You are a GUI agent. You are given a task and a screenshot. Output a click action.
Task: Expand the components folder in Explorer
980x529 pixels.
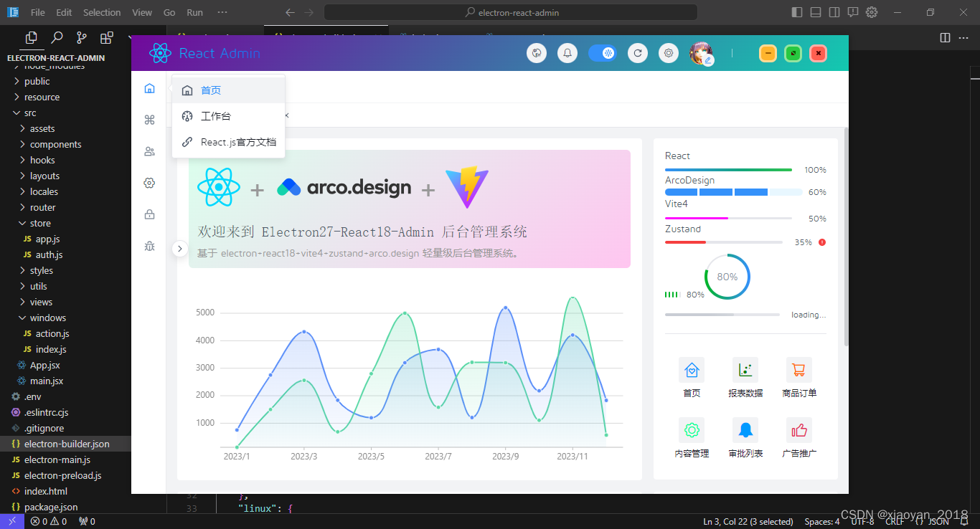coord(65,144)
